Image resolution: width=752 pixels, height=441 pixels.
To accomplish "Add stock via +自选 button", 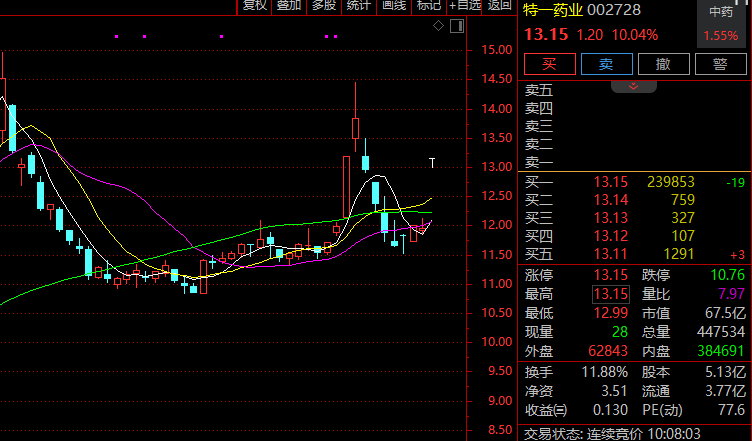I will [465, 6].
